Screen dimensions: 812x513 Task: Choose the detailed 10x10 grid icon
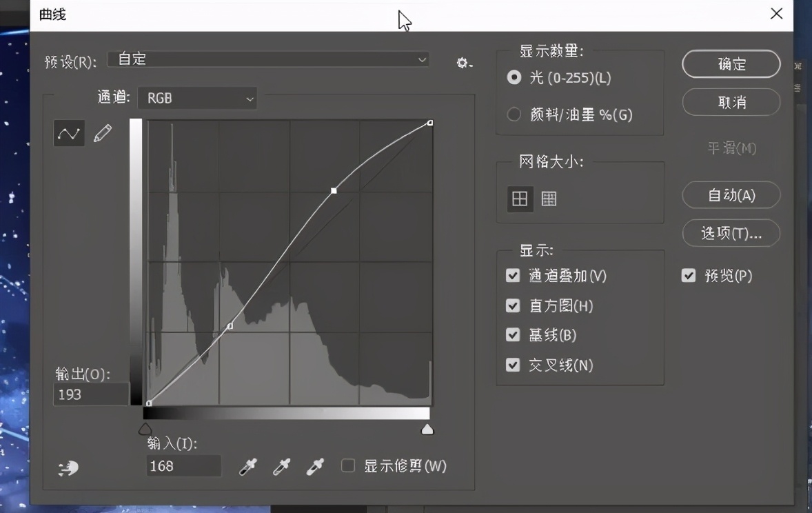pyautogui.click(x=549, y=199)
